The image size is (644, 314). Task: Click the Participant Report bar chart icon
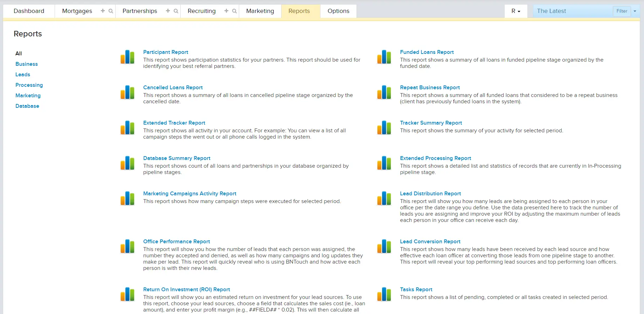coord(127,57)
